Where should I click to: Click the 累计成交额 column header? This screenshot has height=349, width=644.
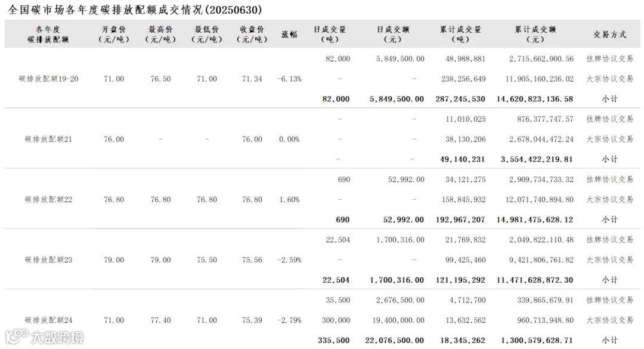[535, 34]
